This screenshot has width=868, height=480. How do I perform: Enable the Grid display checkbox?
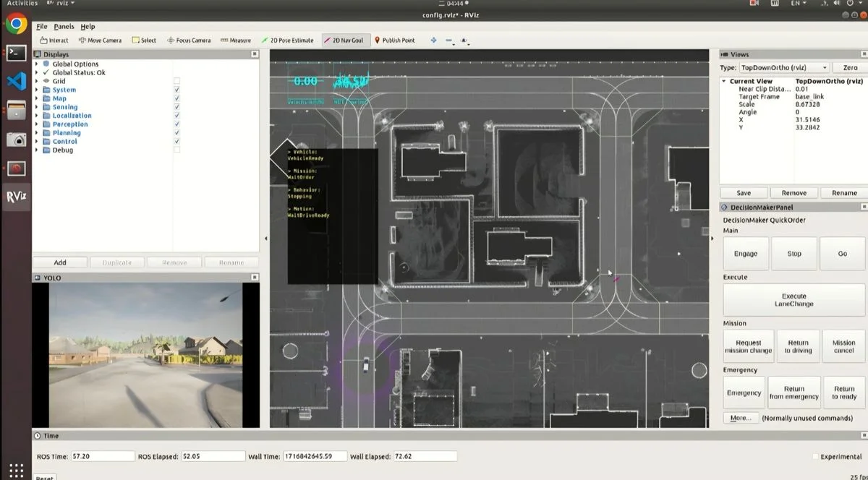(x=177, y=81)
